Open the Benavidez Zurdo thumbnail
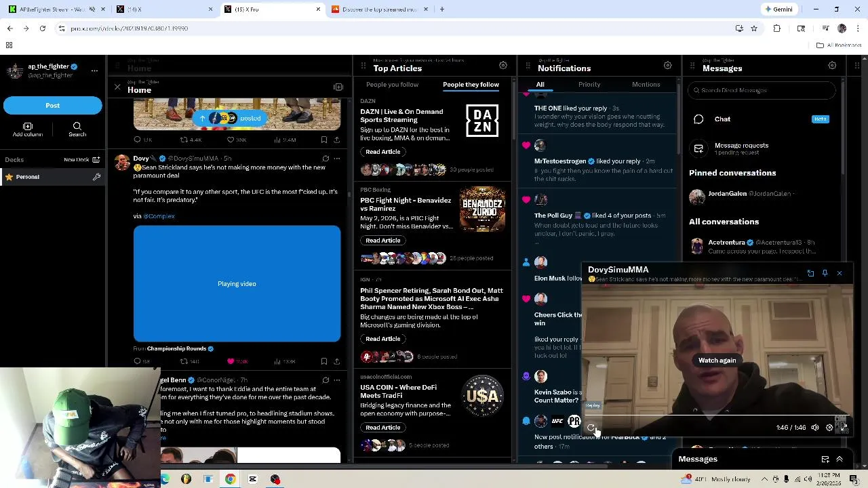 pos(482,209)
